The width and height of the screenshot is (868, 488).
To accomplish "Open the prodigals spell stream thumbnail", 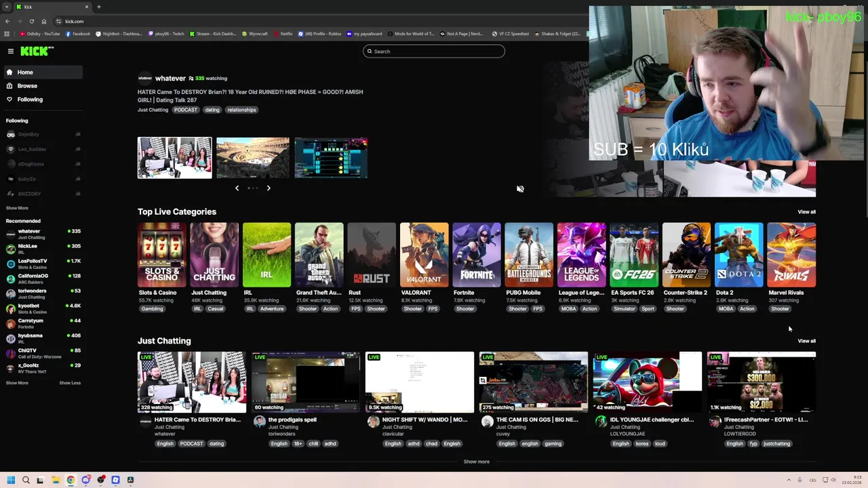I will pyautogui.click(x=306, y=382).
